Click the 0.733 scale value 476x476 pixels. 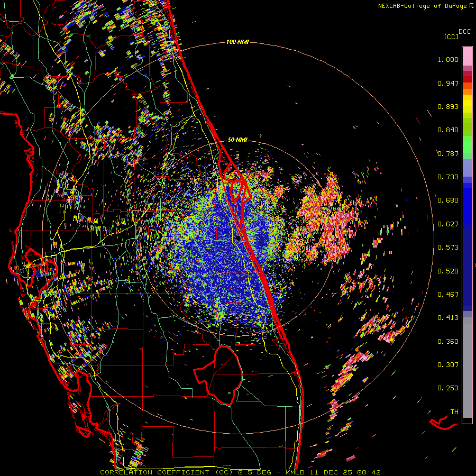click(448, 177)
